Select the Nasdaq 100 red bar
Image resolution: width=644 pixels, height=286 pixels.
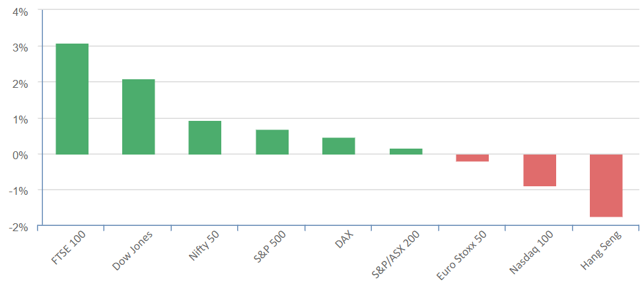540,170
